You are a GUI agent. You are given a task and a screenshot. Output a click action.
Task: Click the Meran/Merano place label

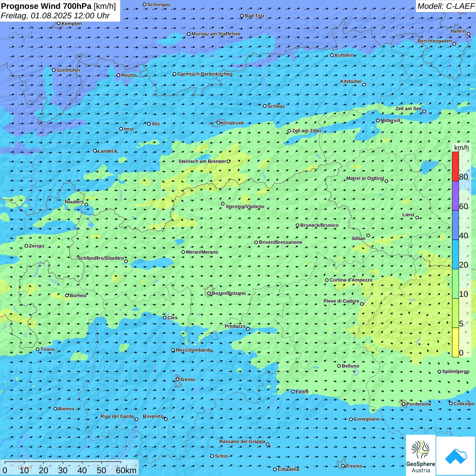[x=202, y=252]
